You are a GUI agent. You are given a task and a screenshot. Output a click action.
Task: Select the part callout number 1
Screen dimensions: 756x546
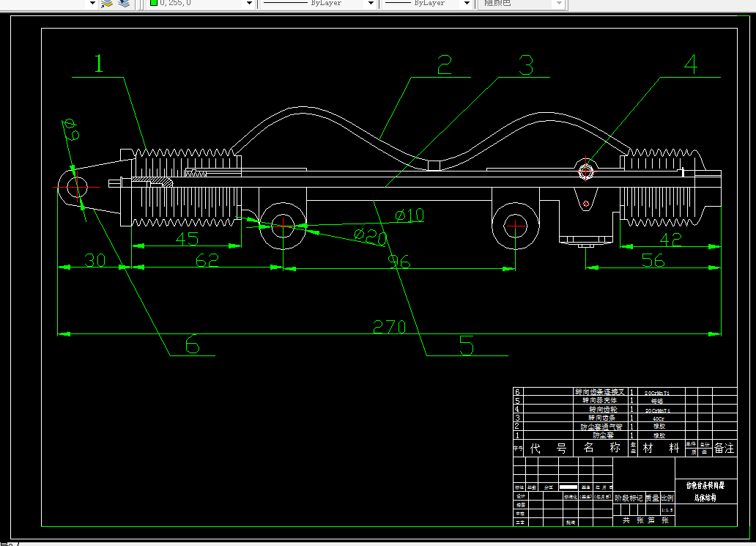(x=98, y=63)
